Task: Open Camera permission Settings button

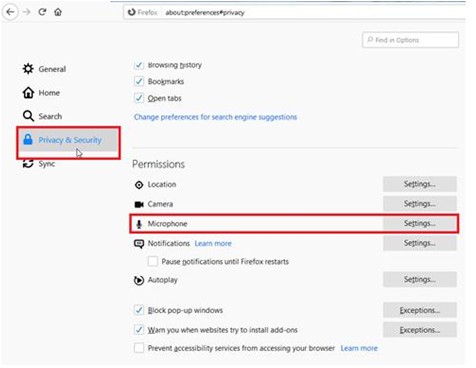Action: tap(419, 204)
